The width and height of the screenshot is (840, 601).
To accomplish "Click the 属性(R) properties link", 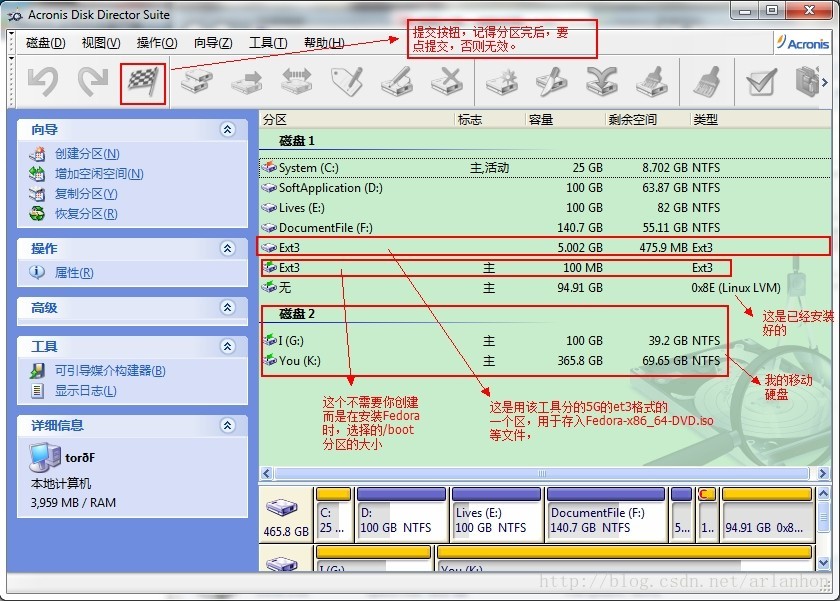I will point(74,273).
